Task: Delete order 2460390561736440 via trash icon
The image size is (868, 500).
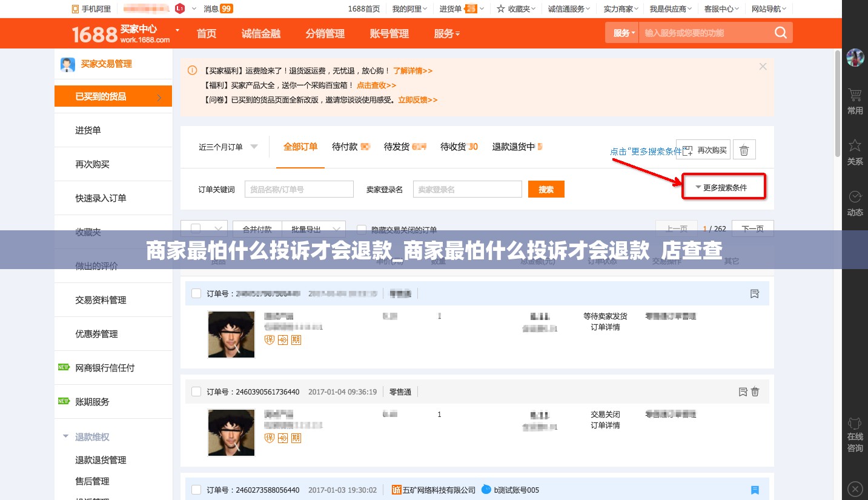Action: point(755,392)
